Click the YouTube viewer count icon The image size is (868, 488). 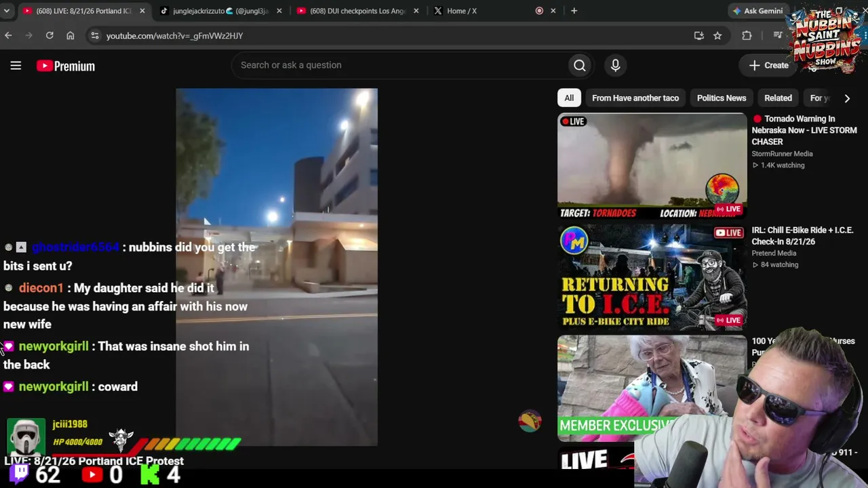pos(91,474)
